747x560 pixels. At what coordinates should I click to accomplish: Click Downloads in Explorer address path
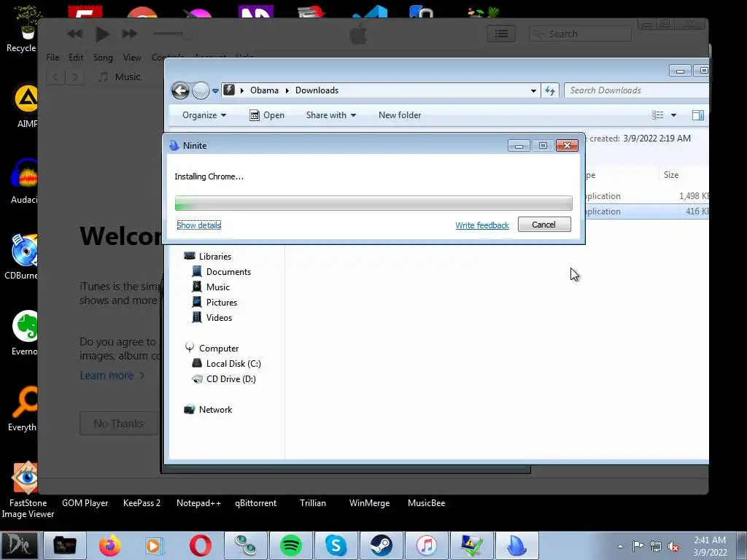[317, 90]
